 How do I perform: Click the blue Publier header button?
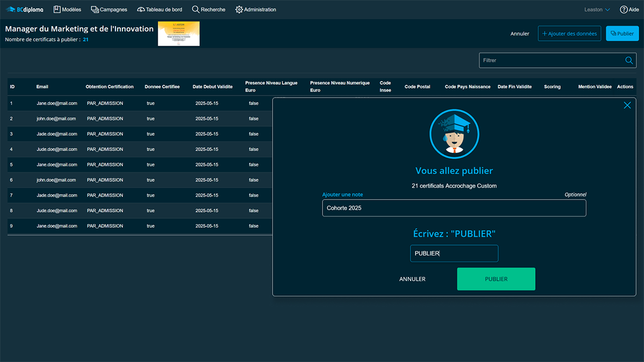pyautogui.click(x=621, y=34)
